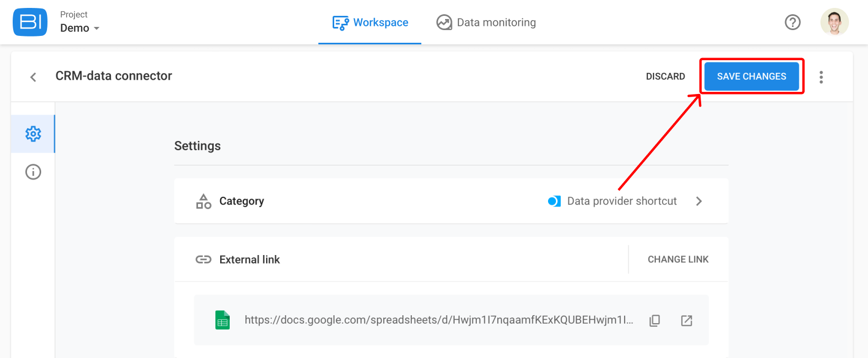Click the Data provider shortcut value
Viewport: 868px width, 358px height.
[x=622, y=201]
